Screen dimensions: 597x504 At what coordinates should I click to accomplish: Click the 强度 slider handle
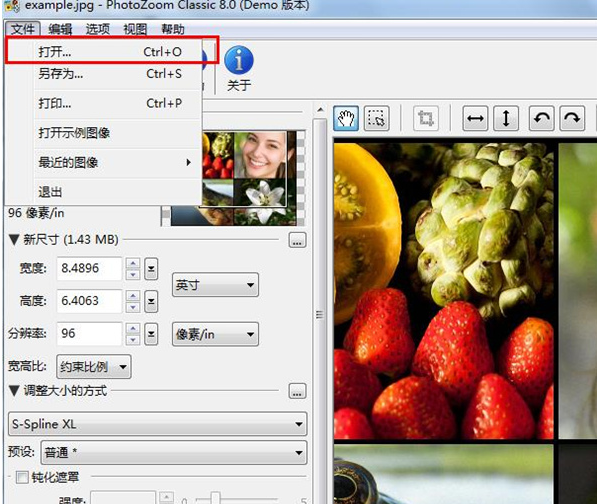point(215,498)
